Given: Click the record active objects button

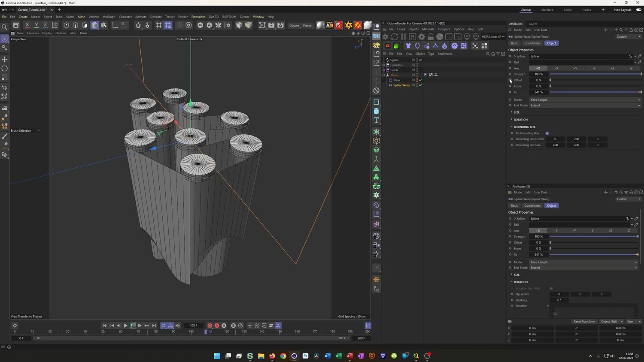Looking at the screenshot, I should [x=210, y=326].
